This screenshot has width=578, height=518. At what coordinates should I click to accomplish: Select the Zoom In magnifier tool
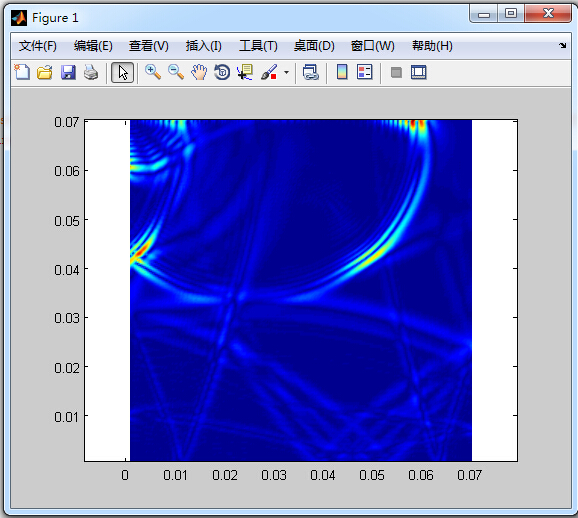153,72
